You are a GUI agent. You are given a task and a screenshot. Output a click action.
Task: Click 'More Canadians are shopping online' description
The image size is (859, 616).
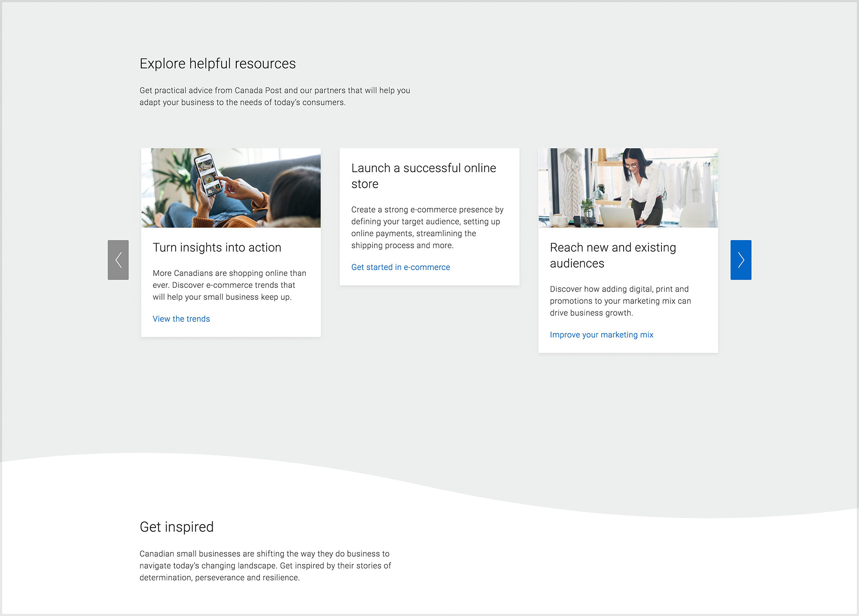coord(229,285)
